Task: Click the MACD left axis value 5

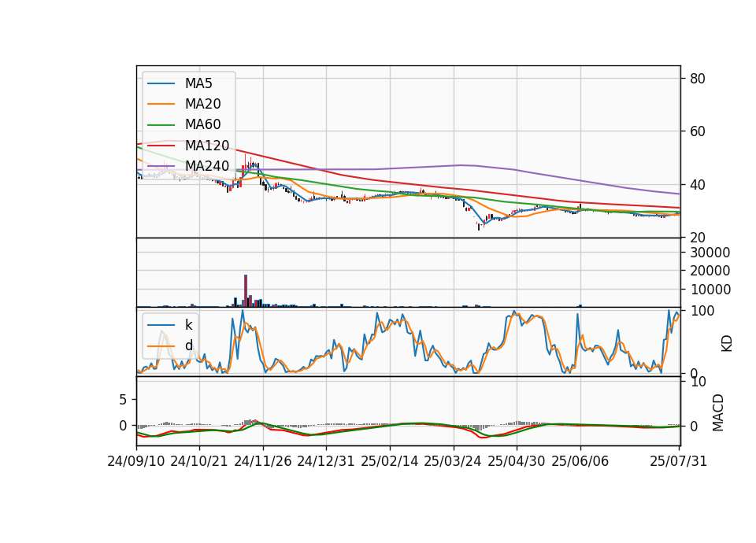Action: click(123, 400)
